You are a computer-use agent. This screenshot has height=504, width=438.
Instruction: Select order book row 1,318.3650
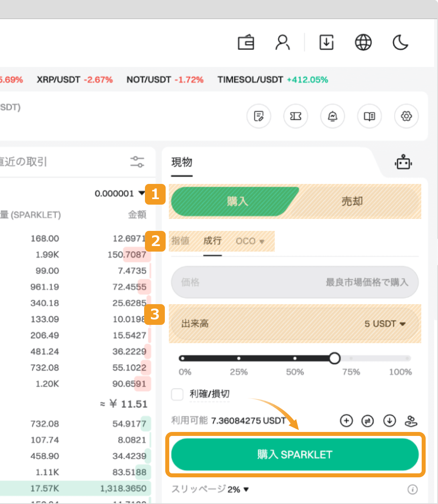pyautogui.click(x=76, y=488)
